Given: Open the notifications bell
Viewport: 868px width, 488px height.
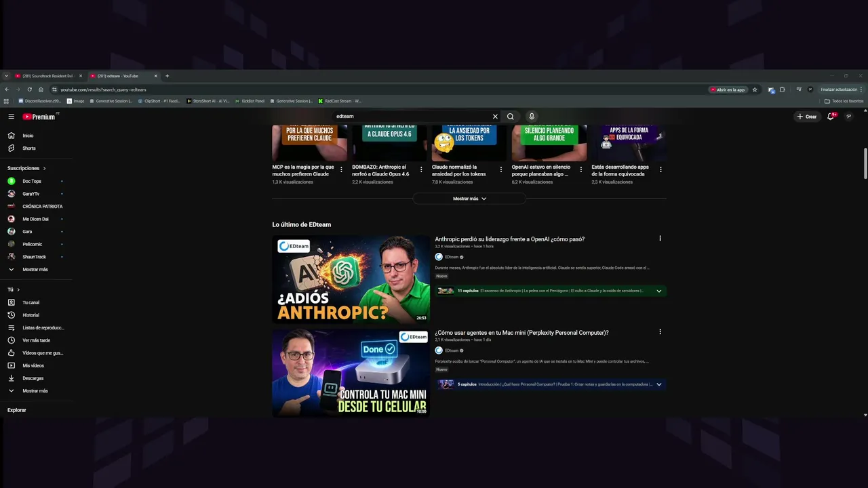Looking at the screenshot, I should (x=831, y=117).
